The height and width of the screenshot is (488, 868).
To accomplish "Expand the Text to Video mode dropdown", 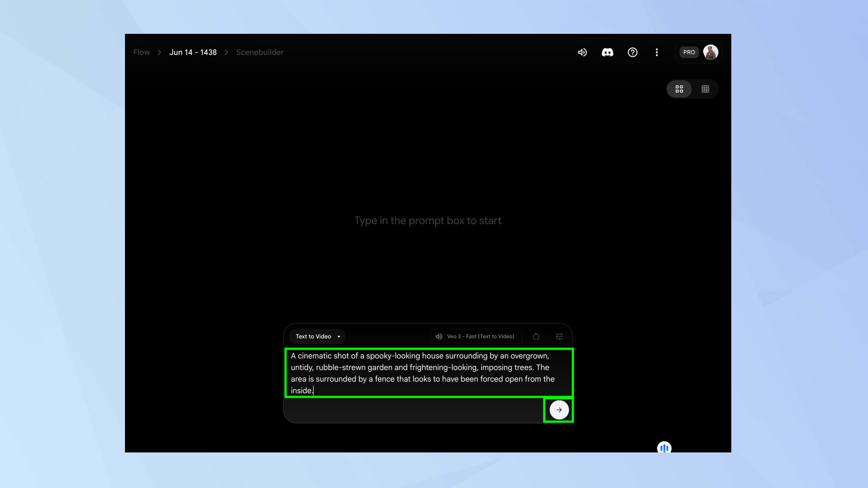I will (x=313, y=337).
